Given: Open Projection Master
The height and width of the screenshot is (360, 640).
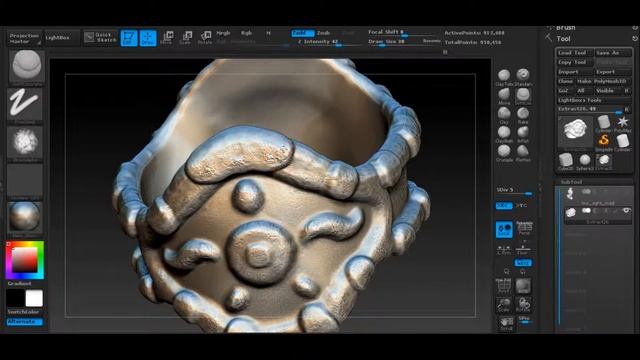Looking at the screenshot, I should (x=24, y=38).
